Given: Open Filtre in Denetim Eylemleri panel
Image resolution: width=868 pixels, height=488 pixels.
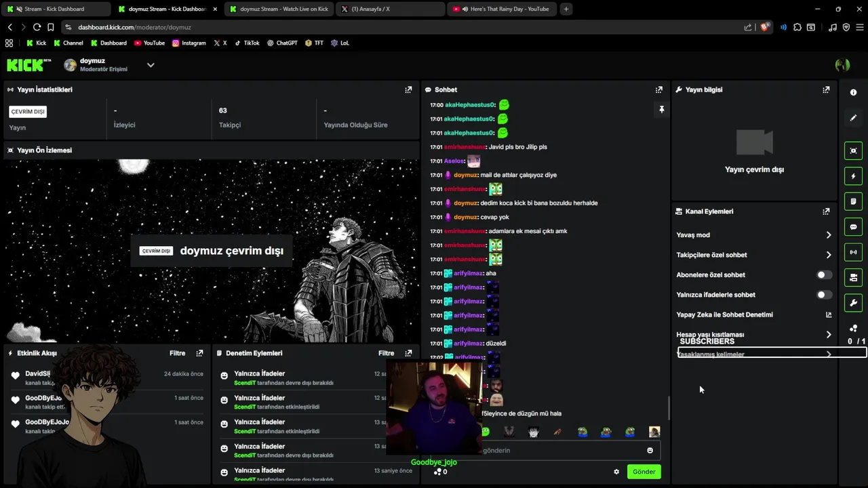Looking at the screenshot, I should point(386,353).
